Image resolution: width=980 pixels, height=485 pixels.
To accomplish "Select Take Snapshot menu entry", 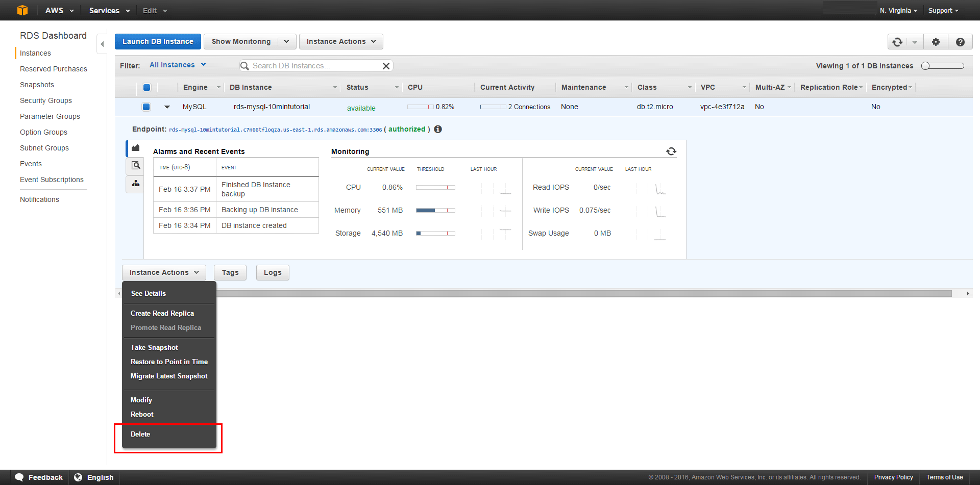I will click(x=154, y=347).
